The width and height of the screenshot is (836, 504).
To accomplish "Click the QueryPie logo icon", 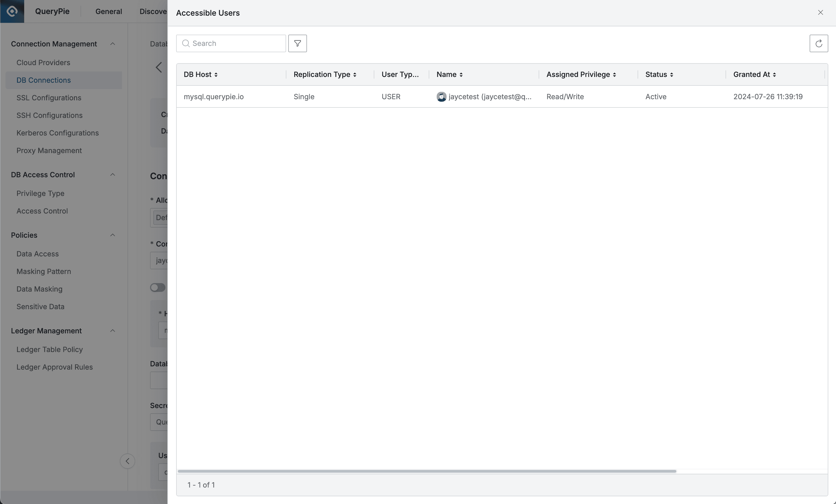I will pyautogui.click(x=12, y=11).
